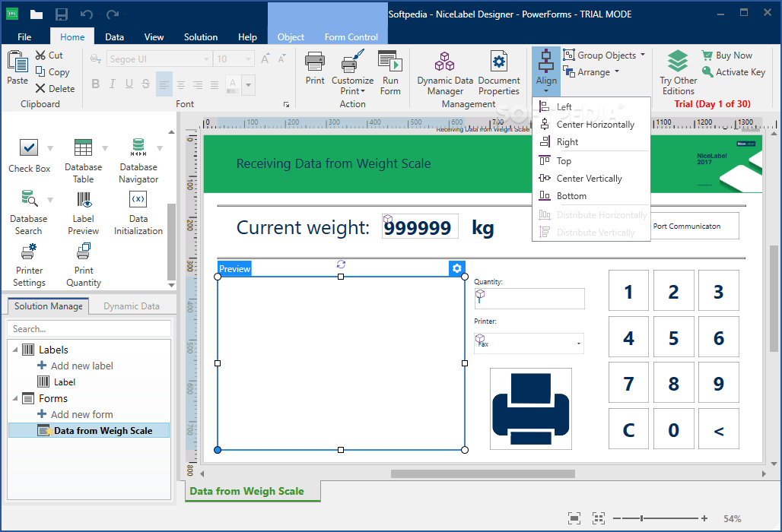Viewport: 782px width, 532px height.
Task: Click the zoom to objects icon
Action: pos(599,518)
